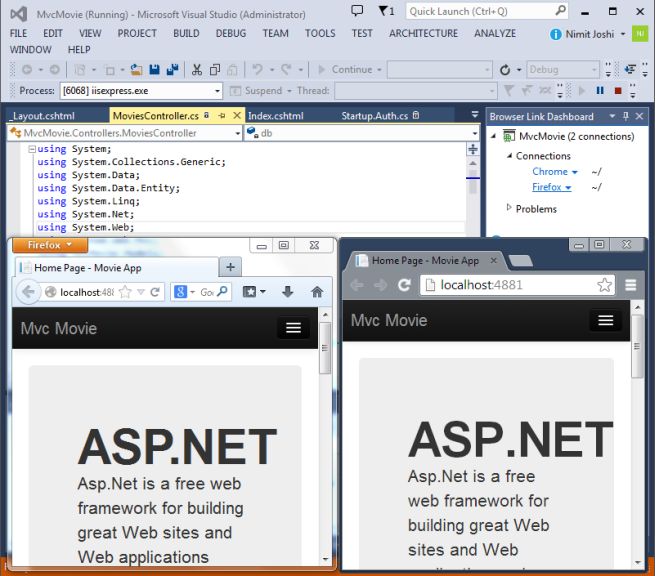Switch to the Index.cshtml tab

tap(276, 116)
